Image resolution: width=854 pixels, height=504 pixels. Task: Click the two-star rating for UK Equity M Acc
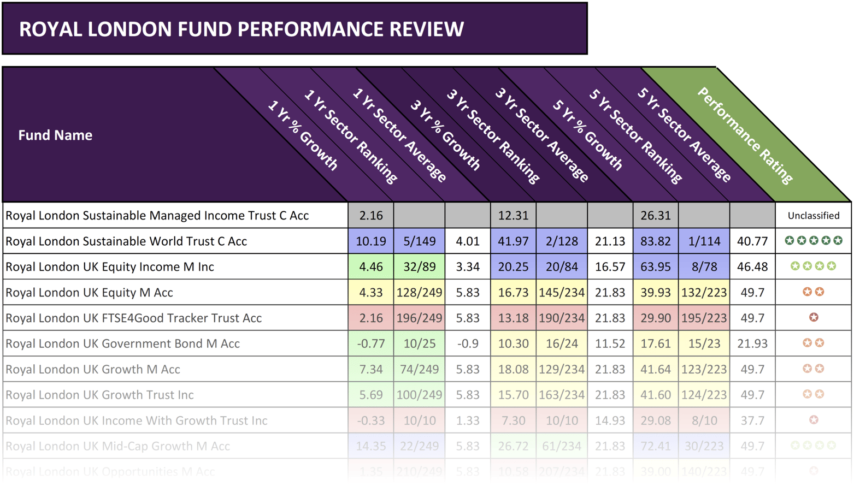pos(814,292)
